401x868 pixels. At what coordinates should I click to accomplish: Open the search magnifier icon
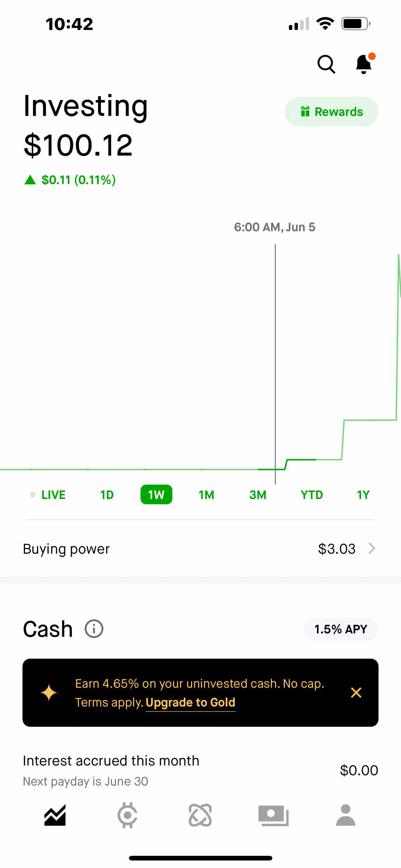[326, 64]
